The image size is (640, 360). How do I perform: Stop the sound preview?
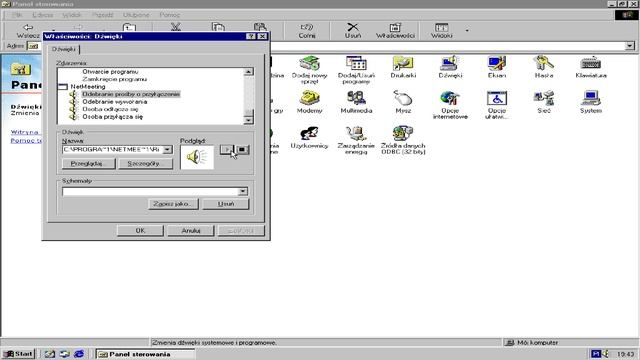tap(242, 150)
